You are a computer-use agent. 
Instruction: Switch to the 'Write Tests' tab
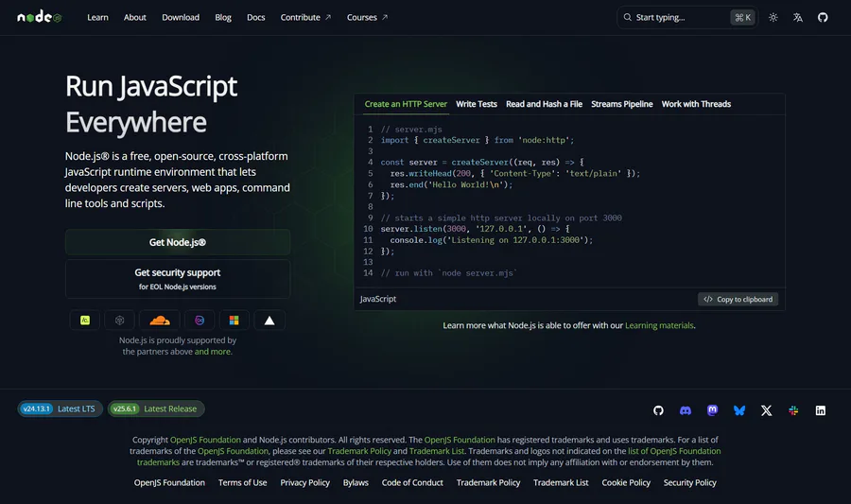(476, 104)
